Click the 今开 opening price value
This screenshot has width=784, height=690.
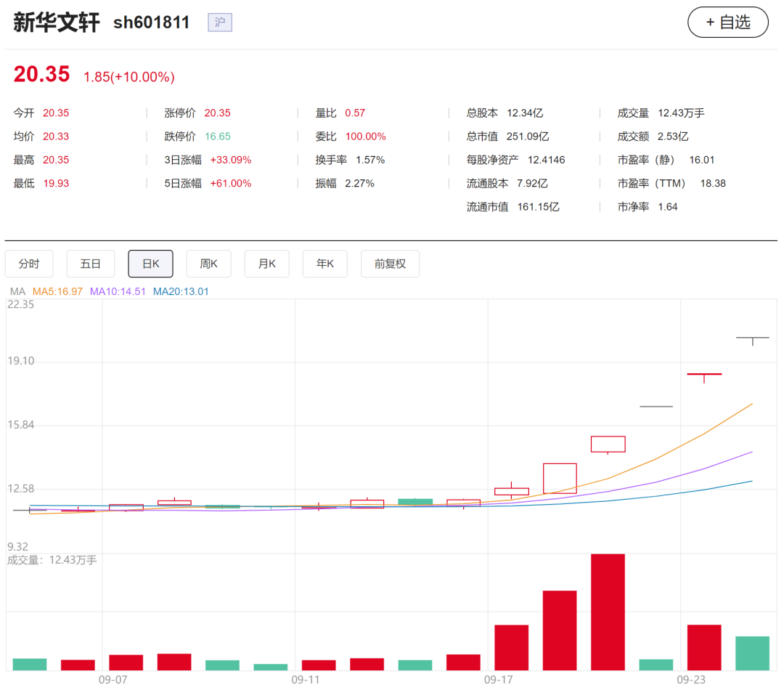pos(56,113)
